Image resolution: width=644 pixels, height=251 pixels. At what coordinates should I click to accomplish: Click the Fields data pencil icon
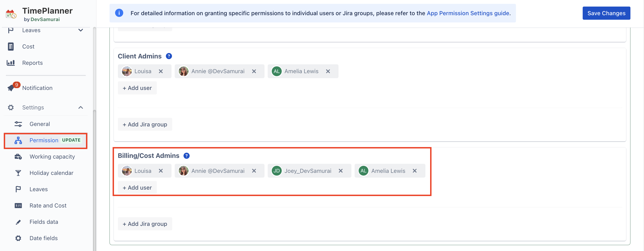18,222
